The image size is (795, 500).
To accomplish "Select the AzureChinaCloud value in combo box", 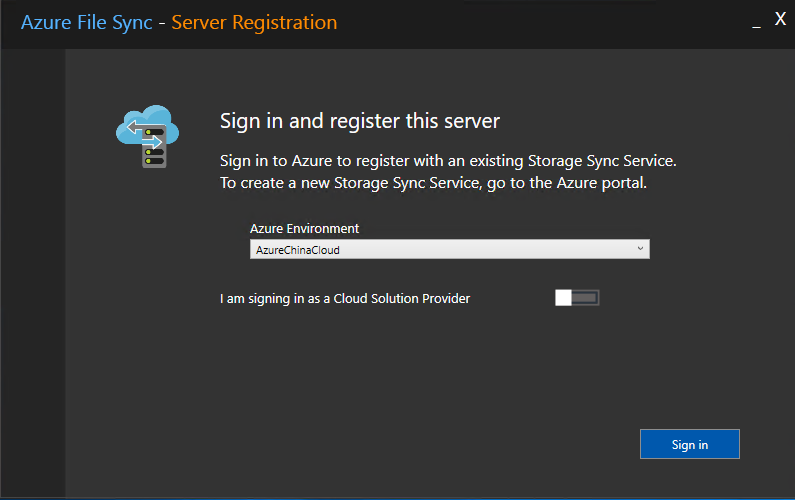I will point(295,250).
